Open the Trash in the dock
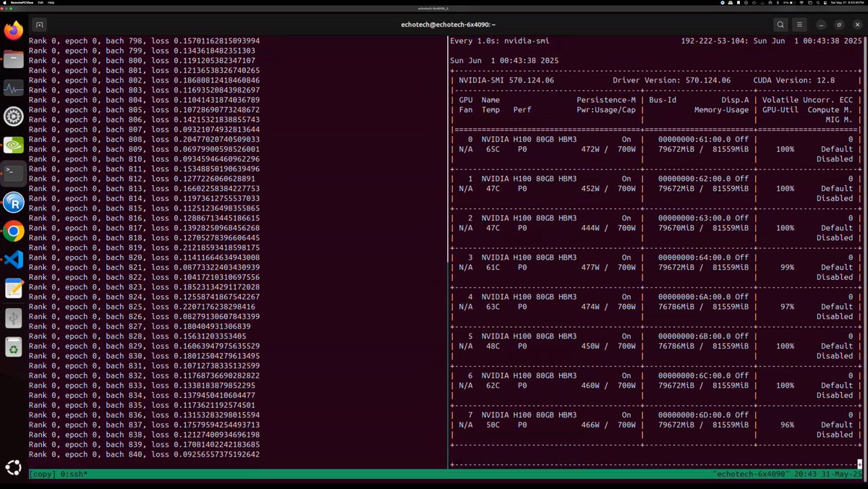This screenshot has width=868, height=489. tap(14, 346)
